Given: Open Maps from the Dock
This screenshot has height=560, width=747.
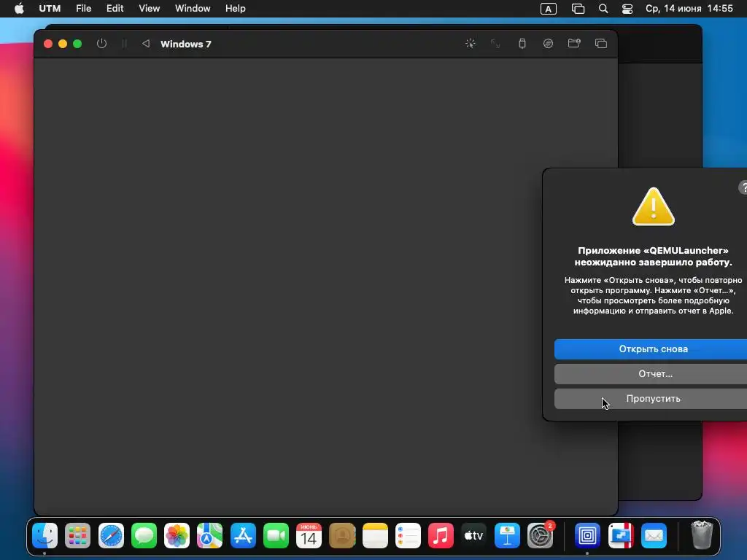Looking at the screenshot, I should (209, 536).
